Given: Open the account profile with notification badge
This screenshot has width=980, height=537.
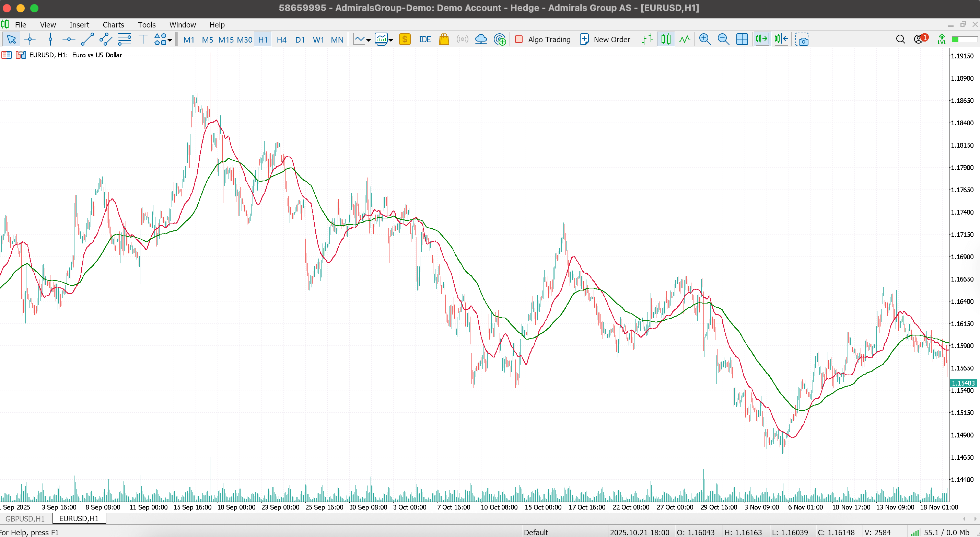Looking at the screenshot, I should (921, 39).
